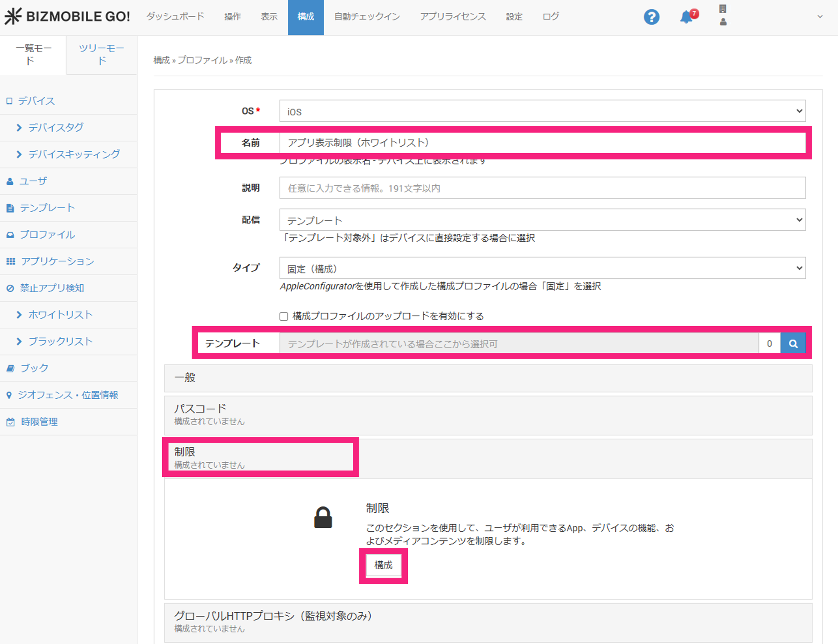Expand the ホワイトリスト sidebar item
Image resolution: width=838 pixels, height=644 pixels.
point(60,315)
